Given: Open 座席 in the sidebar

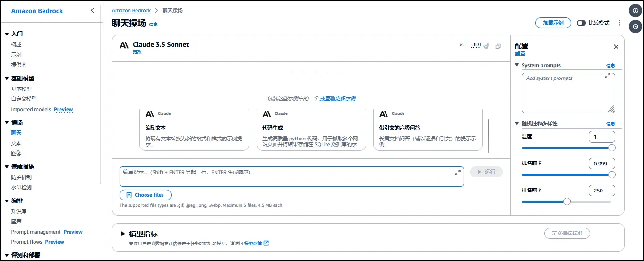Looking at the screenshot, I should (17, 221).
